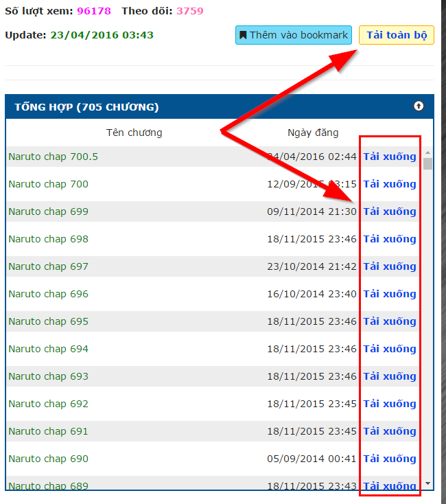Screen dimensions: 446x504
Task: Click the follower count 3759
Action: pos(190,11)
